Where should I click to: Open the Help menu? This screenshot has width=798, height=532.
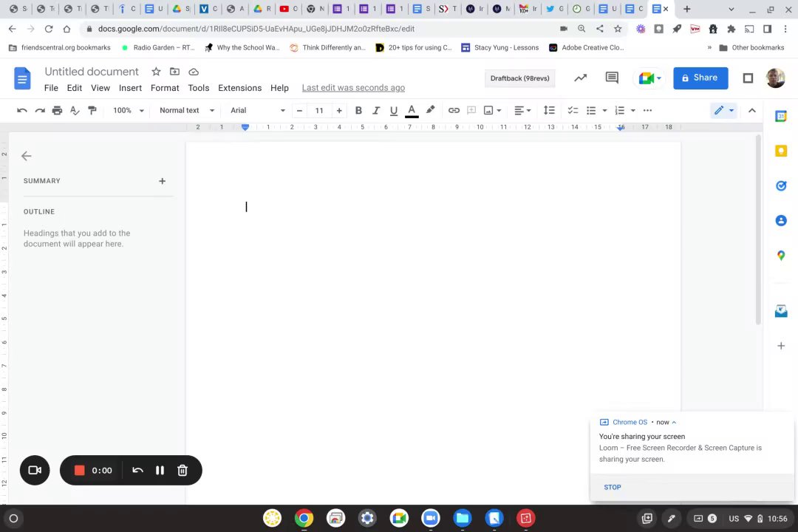coord(279,88)
